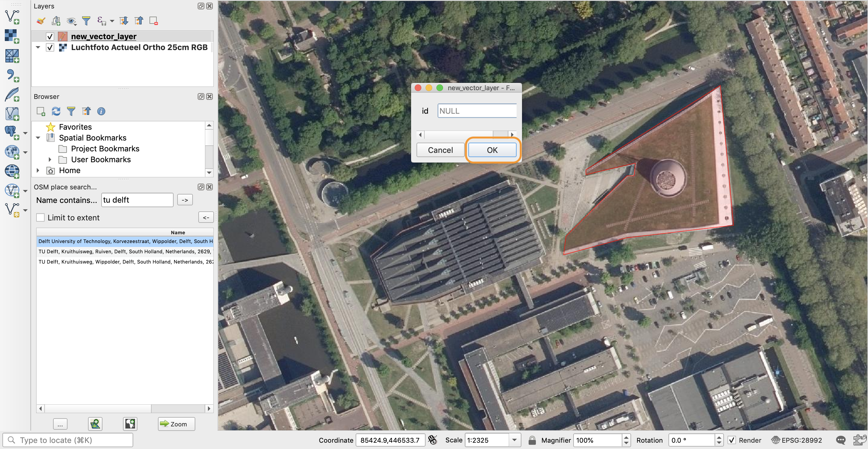
Task: Increase the Magnifier value with the stepper
Action: coord(626,438)
